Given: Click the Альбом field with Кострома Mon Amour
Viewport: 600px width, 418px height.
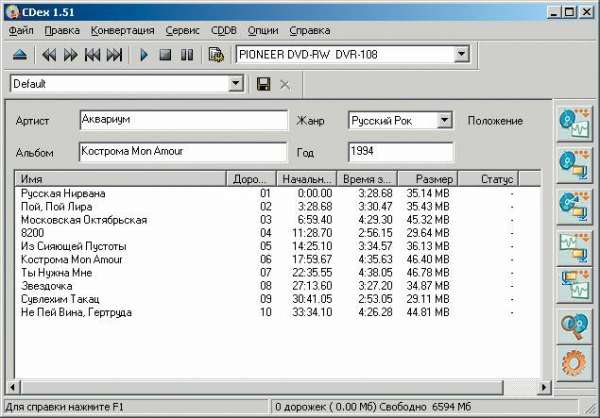Looking at the screenshot, I should pos(182,152).
